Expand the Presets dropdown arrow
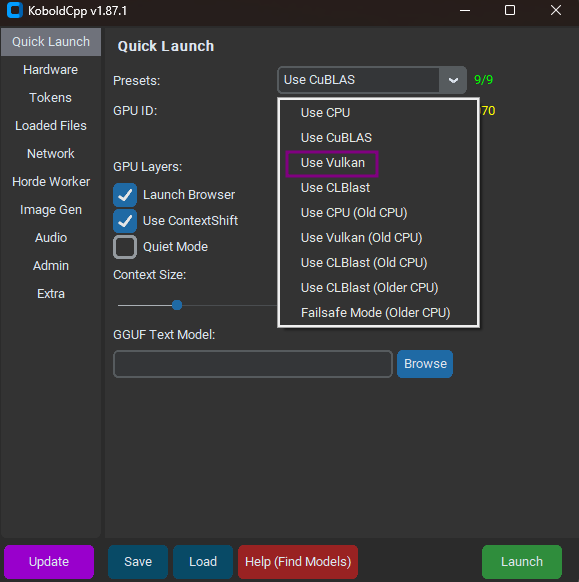 point(453,80)
